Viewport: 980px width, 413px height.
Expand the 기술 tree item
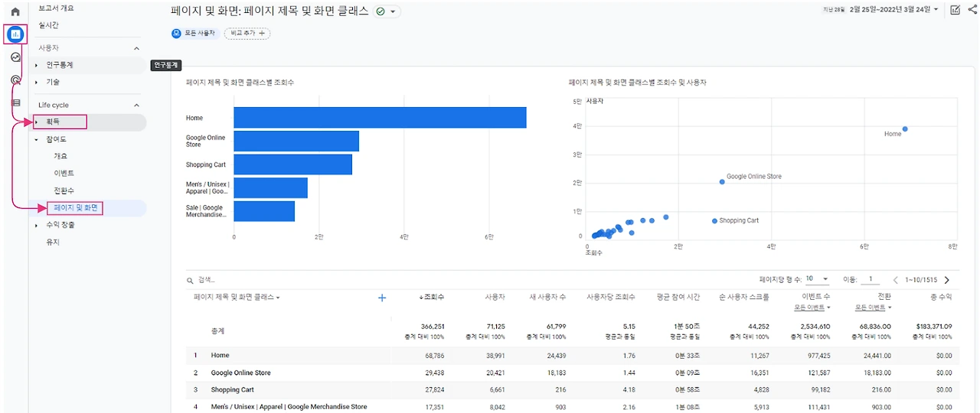click(36, 82)
